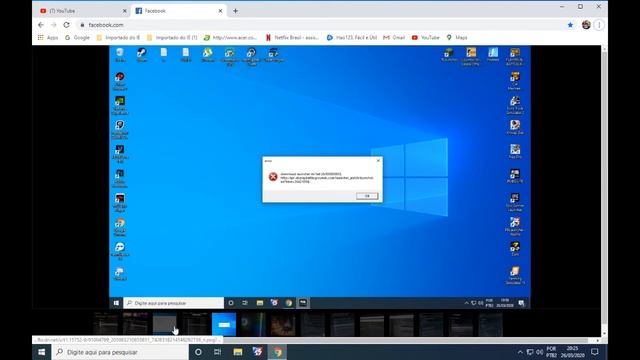Open the YouTube bookmark in bookmarks bar
This screenshot has width=640, height=360.
pyautogui.click(x=425, y=38)
